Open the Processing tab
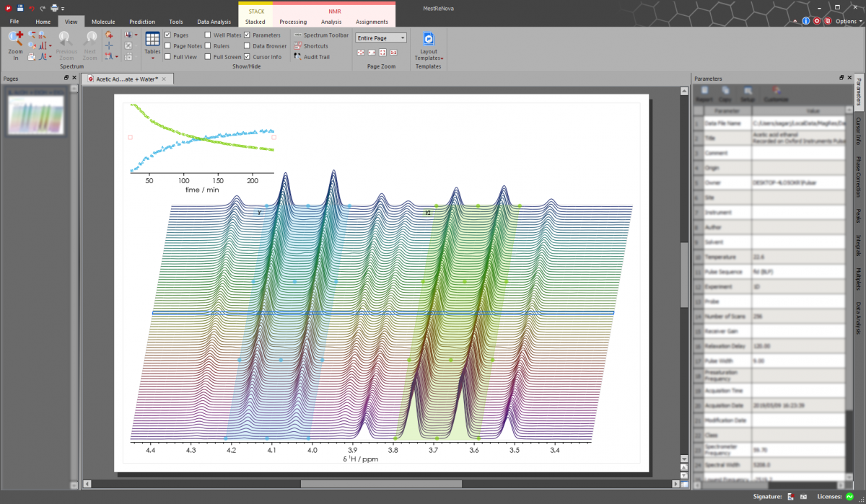This screenshot has width=866, height=504. pyautogui.click(x=292, y=22)
